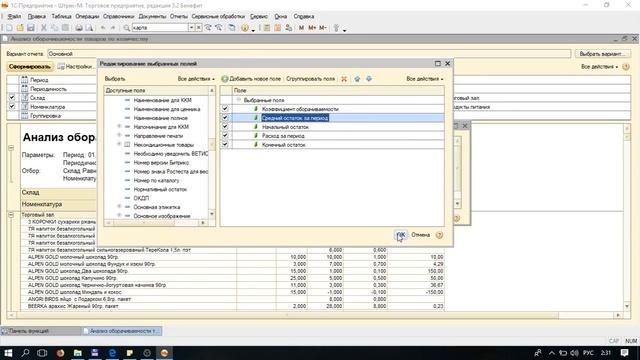Open the Документы menu

tap(152, 17)
